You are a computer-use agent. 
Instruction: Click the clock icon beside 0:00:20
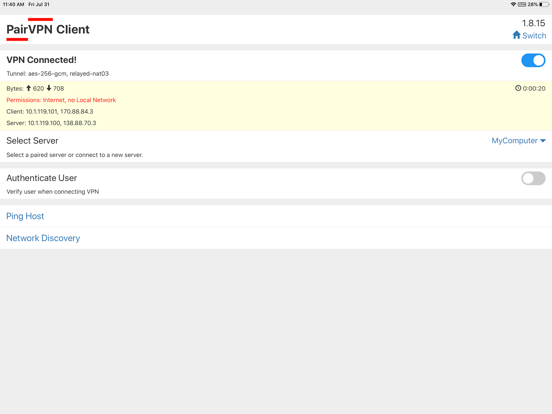click(x=518, y=88)
